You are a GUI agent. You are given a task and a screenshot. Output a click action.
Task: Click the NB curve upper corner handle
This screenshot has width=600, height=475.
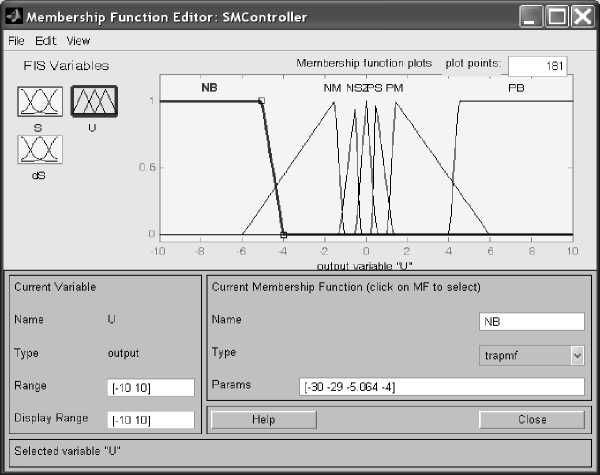coord(261,100)
